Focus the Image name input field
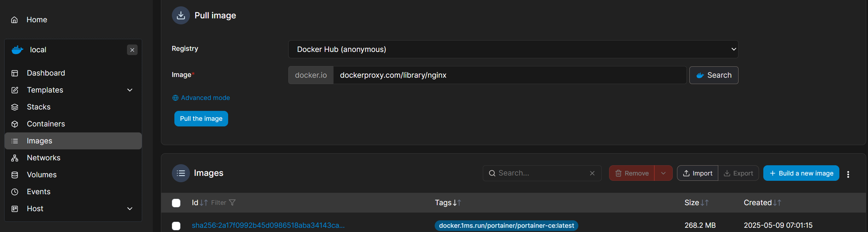This screenshot has height=232, width=868. tap(510, 75)
